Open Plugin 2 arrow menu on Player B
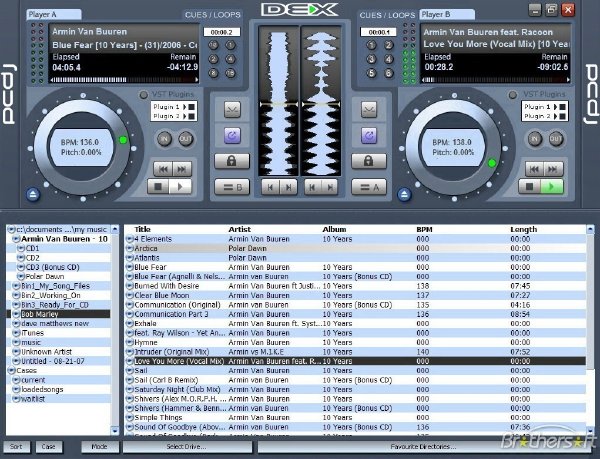 [556, 116]
